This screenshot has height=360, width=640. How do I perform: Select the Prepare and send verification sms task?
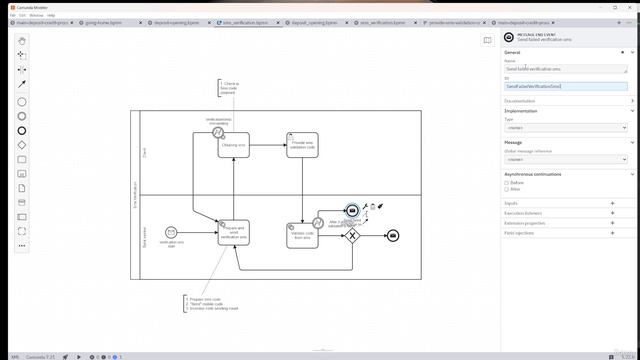234,233
